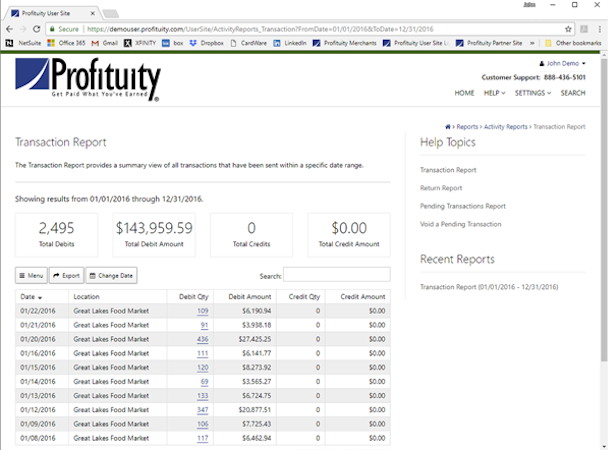Open debit qty 111 link

point(203,353)
